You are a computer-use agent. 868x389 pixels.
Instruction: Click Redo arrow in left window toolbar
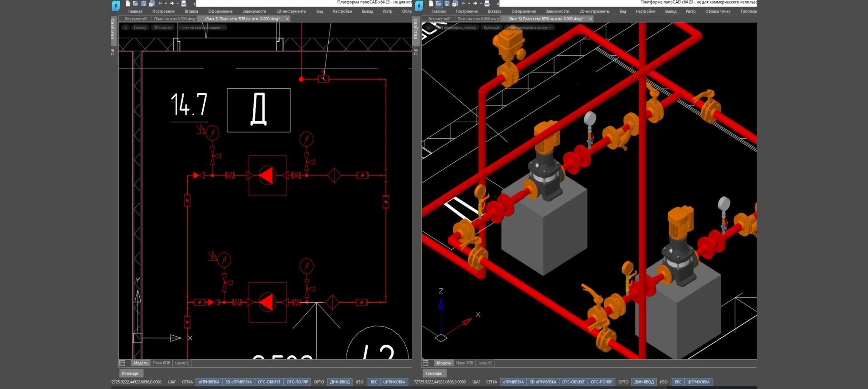[x=172, y=4]
